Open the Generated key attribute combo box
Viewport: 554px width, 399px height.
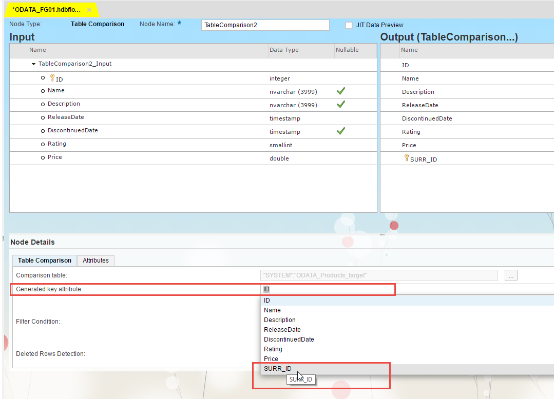click(x=407, y=289)
